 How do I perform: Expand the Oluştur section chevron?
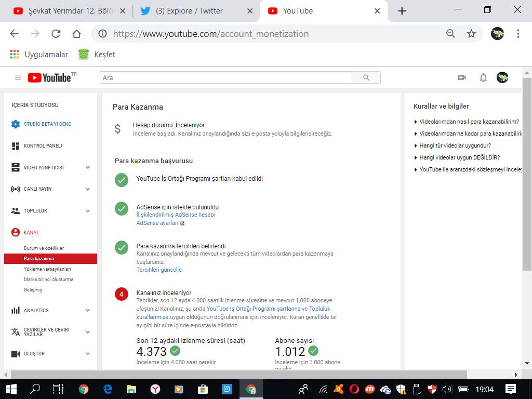[88, 353]
